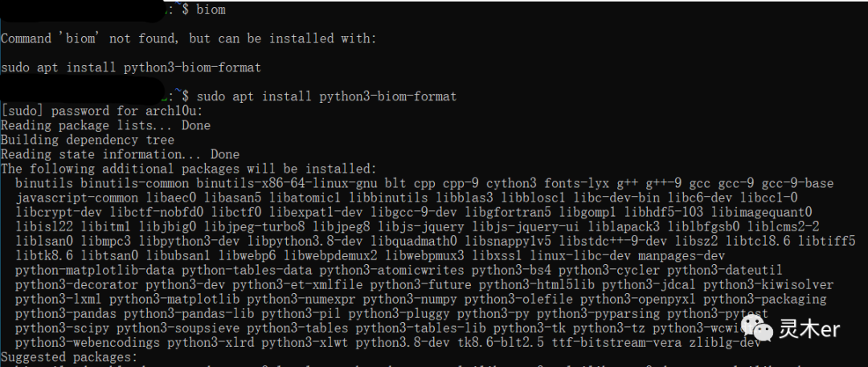Image resolution: width=868 pixels, height=367 pixels.
Task: Click 'Building dependency tree' line
Action: (x=88, y=140)
